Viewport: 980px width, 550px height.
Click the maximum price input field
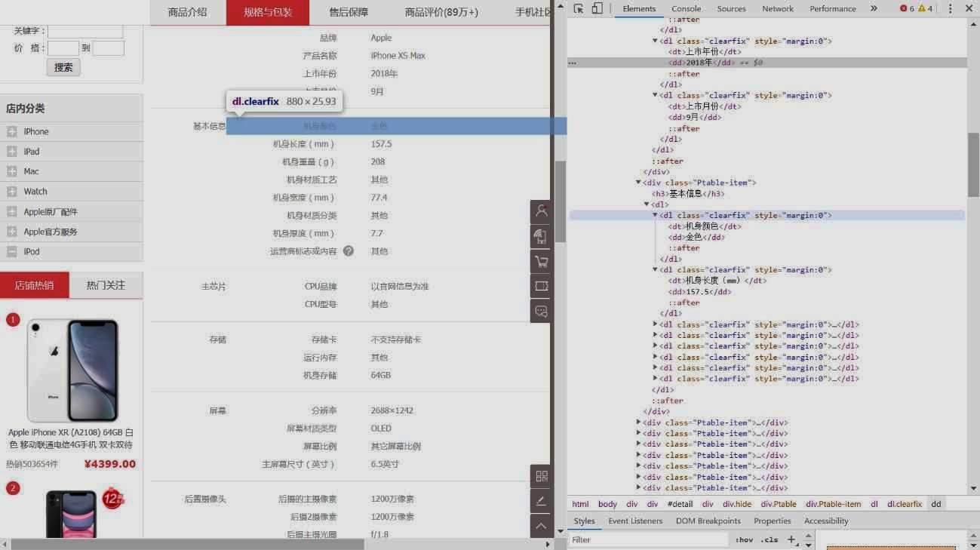tap(108, 48)
